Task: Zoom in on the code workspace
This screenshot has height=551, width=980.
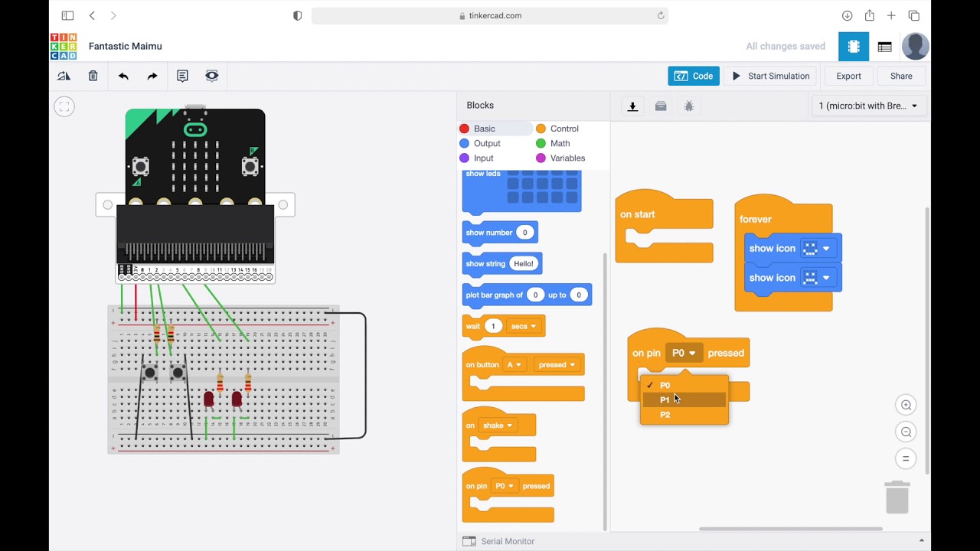Action: click(x=906, y=405)
